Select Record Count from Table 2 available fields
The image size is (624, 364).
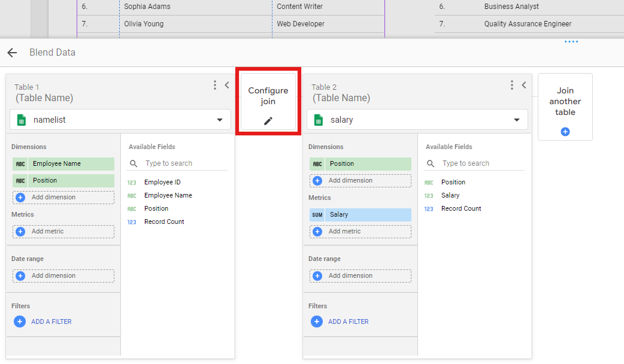click(x=461, y=208)
